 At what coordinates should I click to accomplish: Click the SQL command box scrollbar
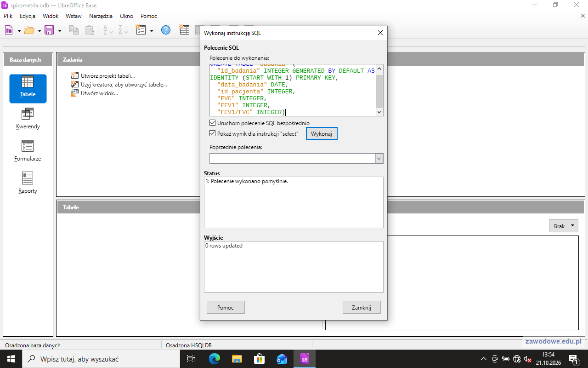pyautogui.click(x=379, y=90)
